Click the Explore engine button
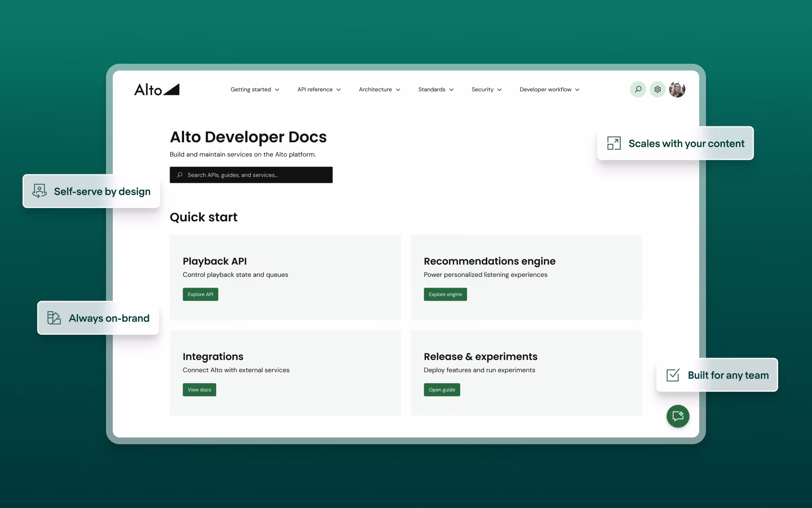Screen dimensions: 812x508 pos(445,294)
